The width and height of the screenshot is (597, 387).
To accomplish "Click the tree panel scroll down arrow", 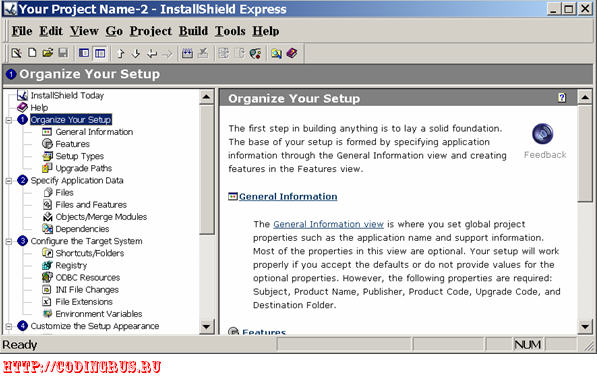I will tap(206, 326).
